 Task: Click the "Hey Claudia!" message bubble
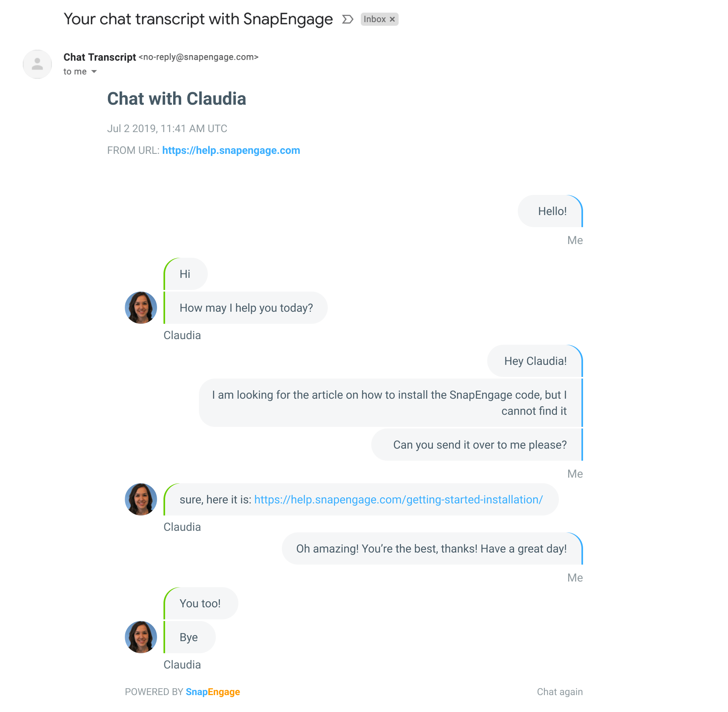click(535, 361)
